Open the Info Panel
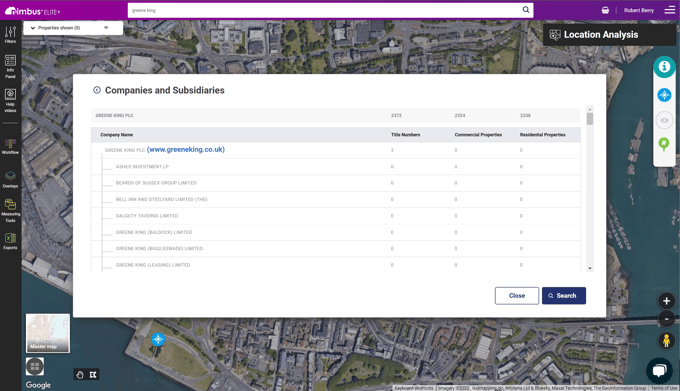The width and height of the screenshot is (680, 391). (10, 66)
